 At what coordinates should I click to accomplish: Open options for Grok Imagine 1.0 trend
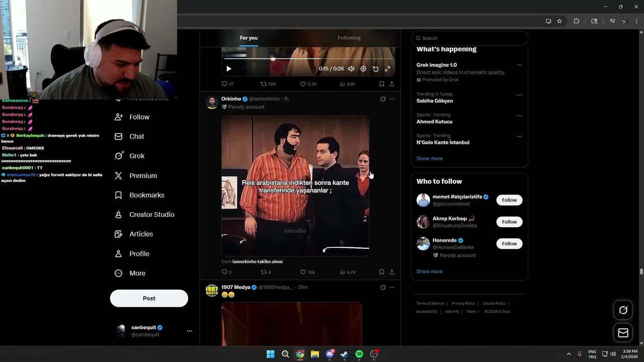[x=519, y=65]
